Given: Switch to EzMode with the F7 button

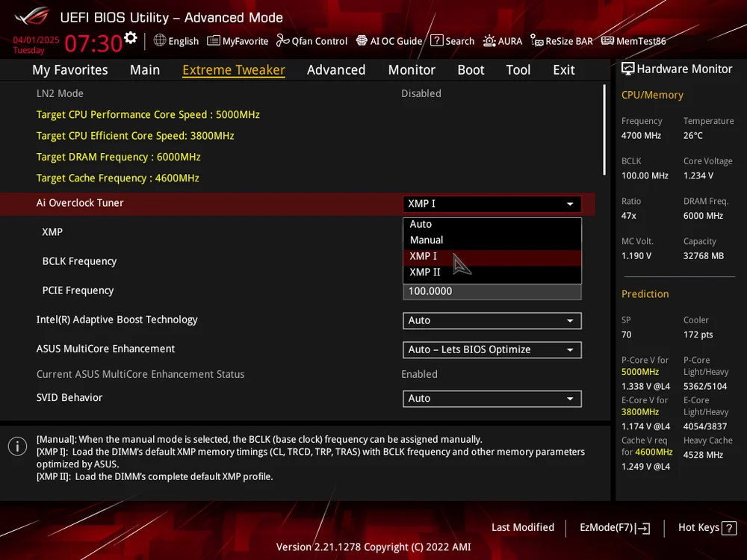Looking at the screenshot, I should (x=614, y=528).
